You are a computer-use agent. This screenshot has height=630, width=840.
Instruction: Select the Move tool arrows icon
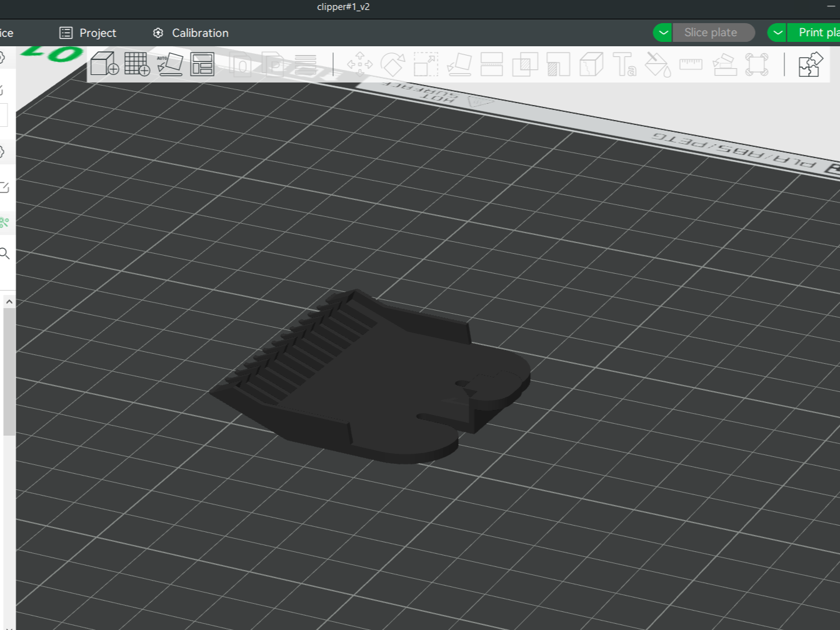pos(359,64)
